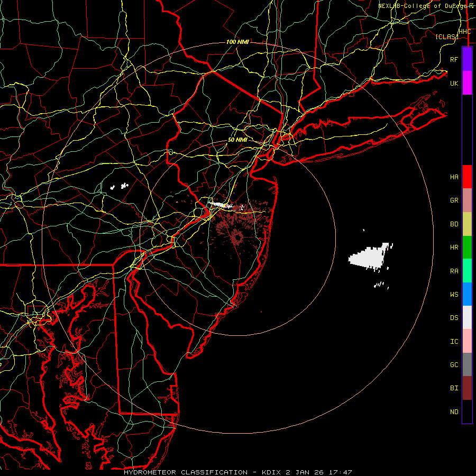
Task: Click the UK legend label
Action: (x=454, y=83)
